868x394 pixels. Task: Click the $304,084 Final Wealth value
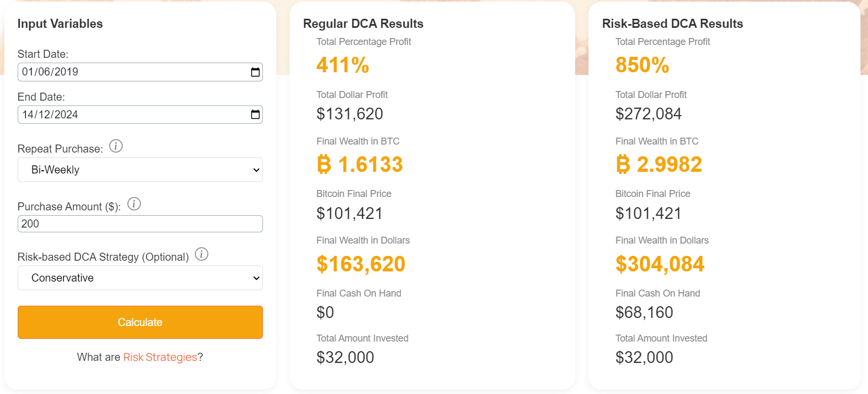click(660, 263)
